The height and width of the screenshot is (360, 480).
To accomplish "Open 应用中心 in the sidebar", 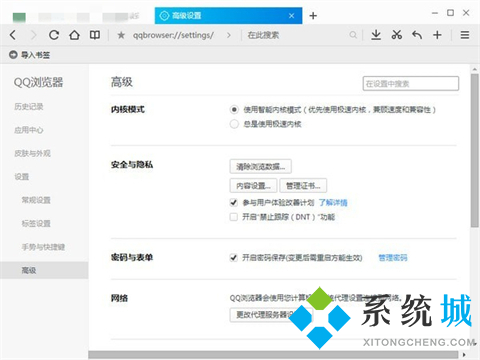I will click(29, 130).
